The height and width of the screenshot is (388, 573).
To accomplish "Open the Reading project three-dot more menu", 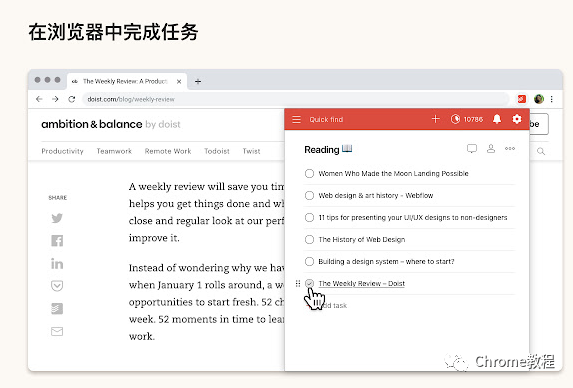I will point(510,148).
